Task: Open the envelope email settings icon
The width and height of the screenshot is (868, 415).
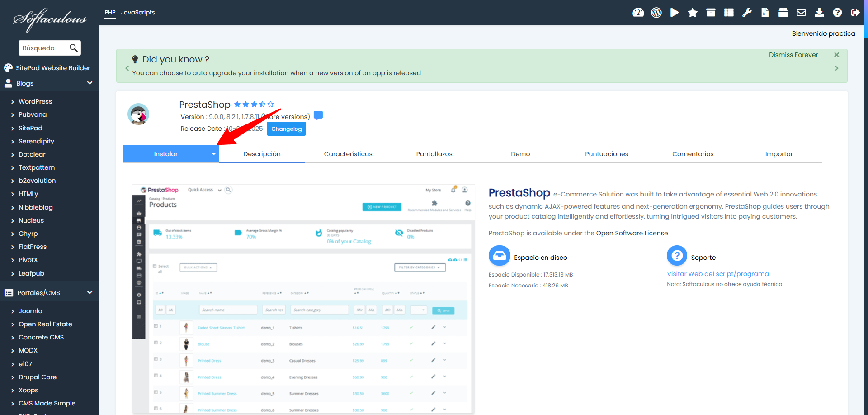Action: click(801, 13)
